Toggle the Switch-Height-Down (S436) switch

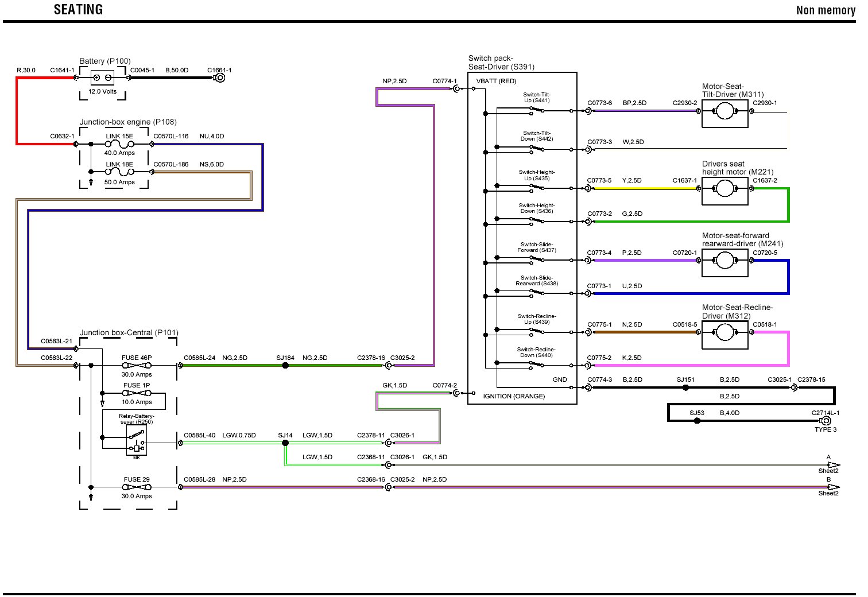point(536,220)
